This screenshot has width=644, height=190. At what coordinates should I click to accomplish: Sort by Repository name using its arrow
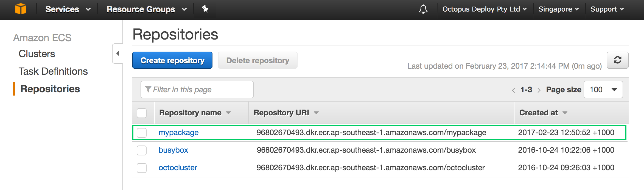pos(228,113)
